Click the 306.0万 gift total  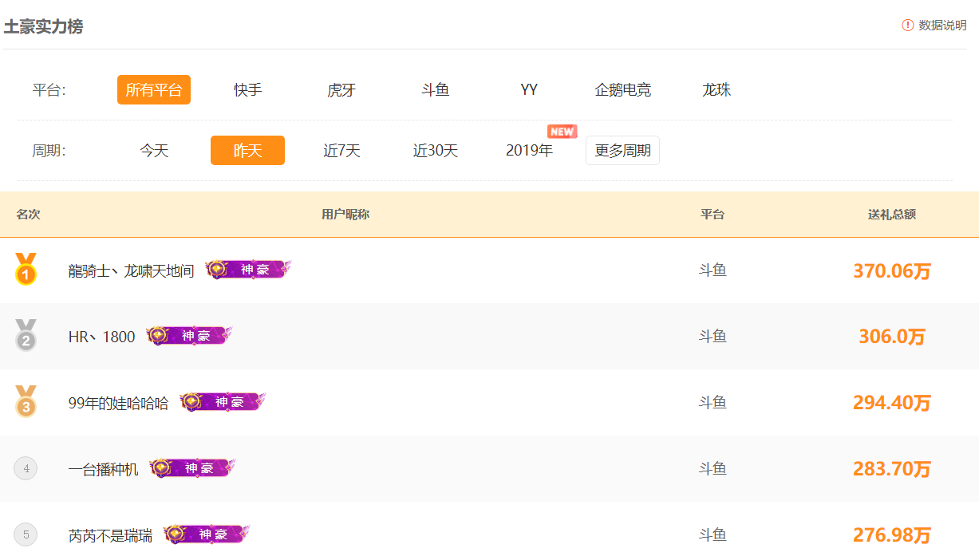(x=892, y=337)
